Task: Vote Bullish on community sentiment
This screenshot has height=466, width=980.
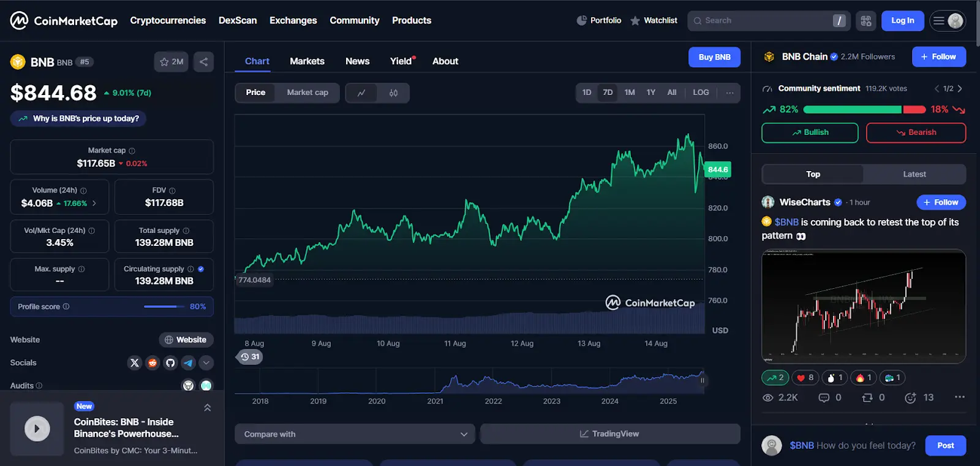Action: [x=810, y=132]
